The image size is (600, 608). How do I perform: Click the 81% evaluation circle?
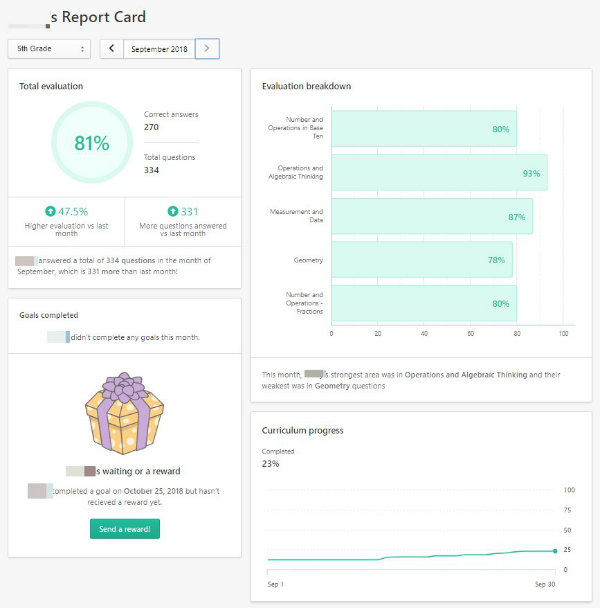point(92,142)
